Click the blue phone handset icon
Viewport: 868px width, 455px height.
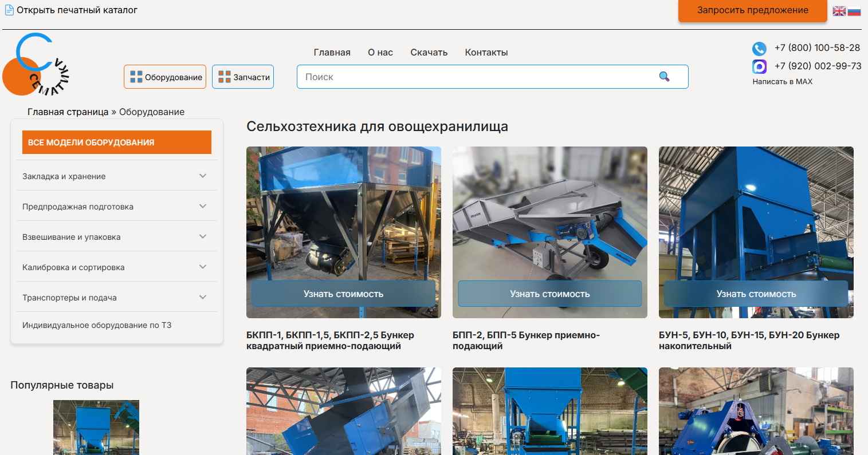pos(759,49)
